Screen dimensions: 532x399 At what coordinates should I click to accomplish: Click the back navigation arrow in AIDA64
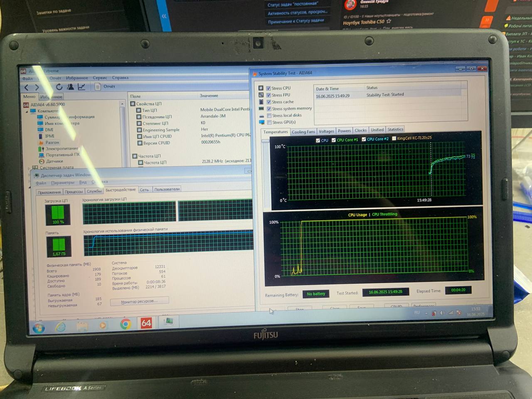click(27, 87)
